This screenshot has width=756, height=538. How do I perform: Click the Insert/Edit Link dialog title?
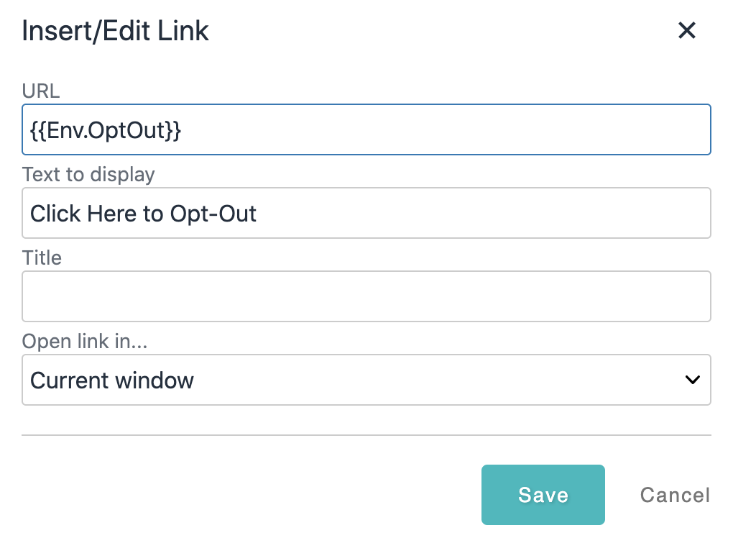[115, 30]
